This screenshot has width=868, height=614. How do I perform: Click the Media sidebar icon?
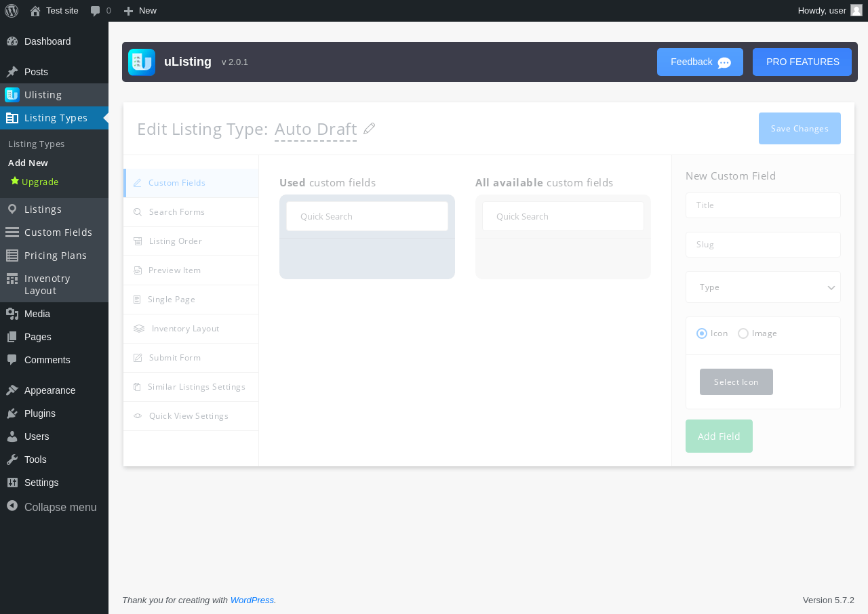(x=12, y=314)
